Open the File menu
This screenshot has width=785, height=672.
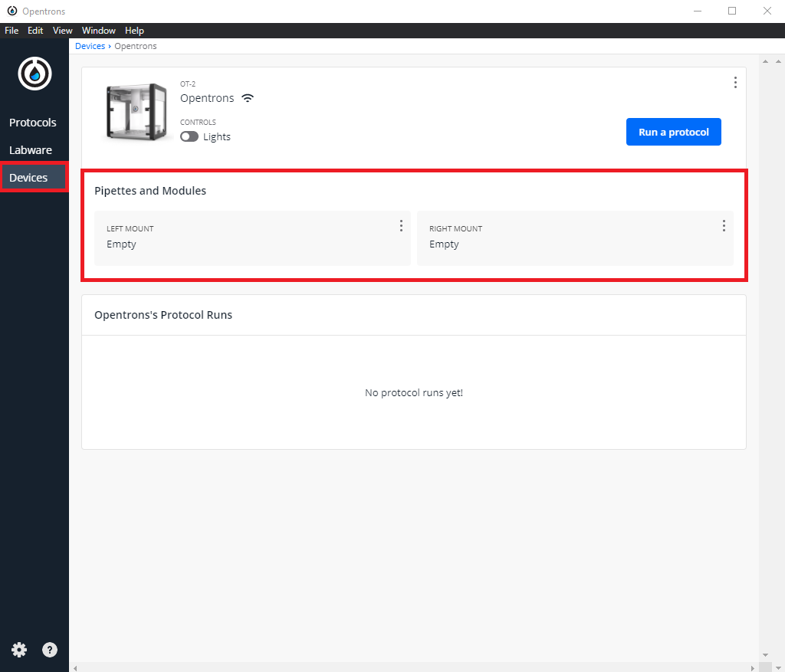(x=11, y=31)
